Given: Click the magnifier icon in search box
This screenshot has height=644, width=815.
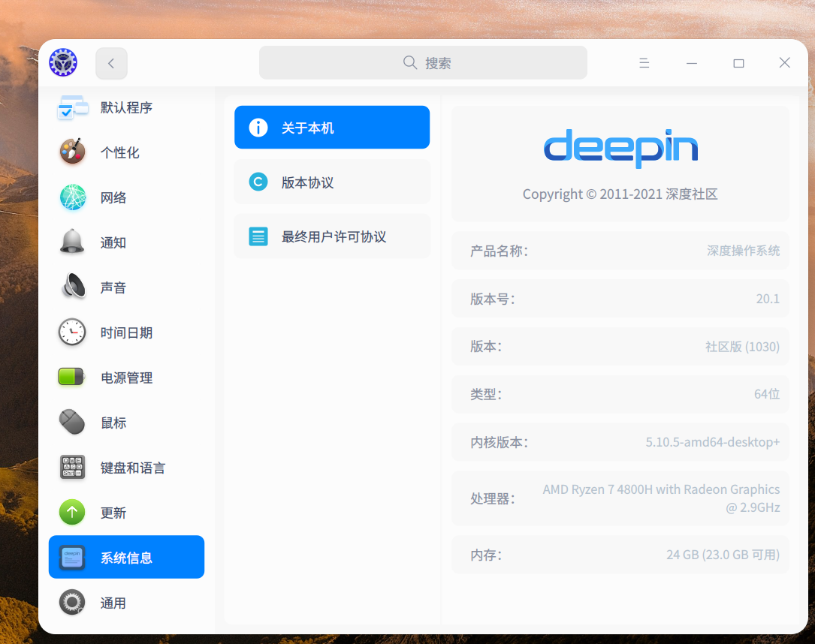Looking at the screenshot, I should [410, 63].
